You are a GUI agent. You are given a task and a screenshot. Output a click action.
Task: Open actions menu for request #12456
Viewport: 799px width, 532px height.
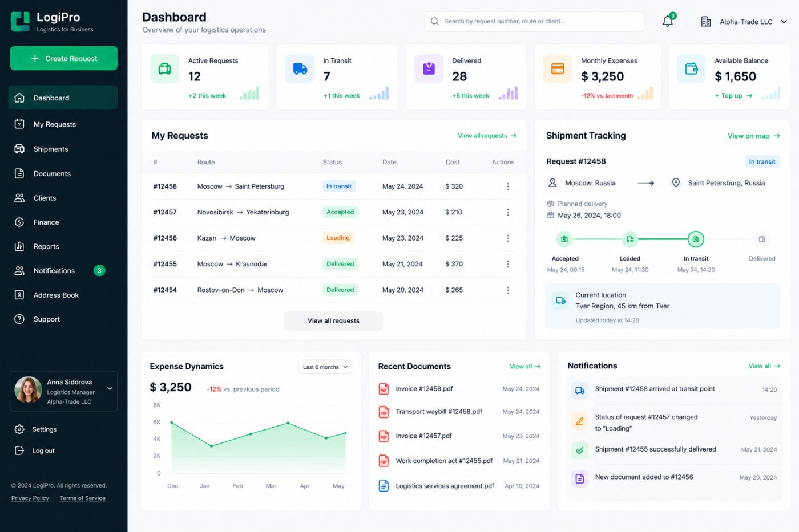pos(507,238)
